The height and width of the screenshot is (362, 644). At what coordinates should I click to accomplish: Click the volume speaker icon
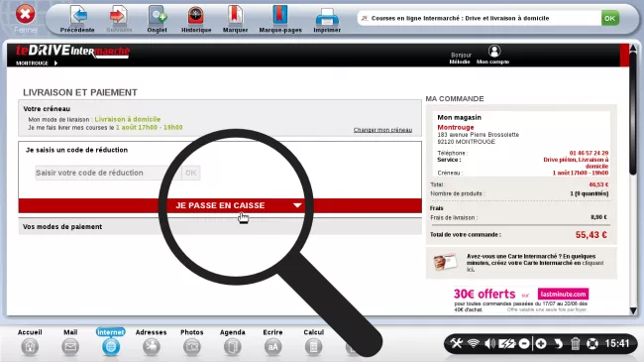coord(489,343)
